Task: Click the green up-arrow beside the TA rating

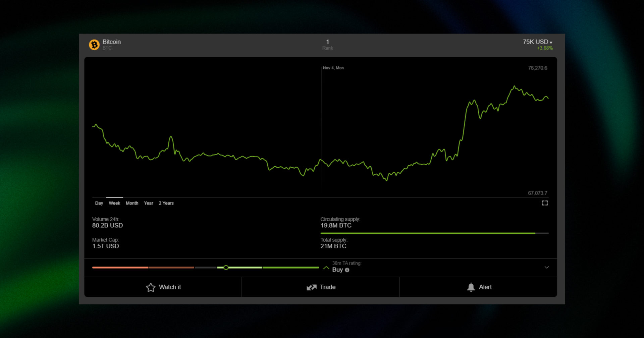Action: [326, 268]
